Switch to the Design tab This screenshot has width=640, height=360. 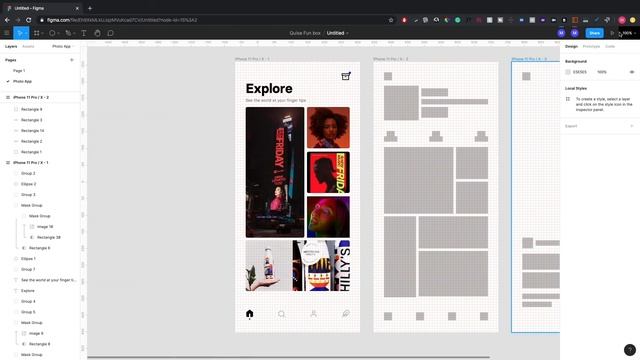click(x=571, y=47)
